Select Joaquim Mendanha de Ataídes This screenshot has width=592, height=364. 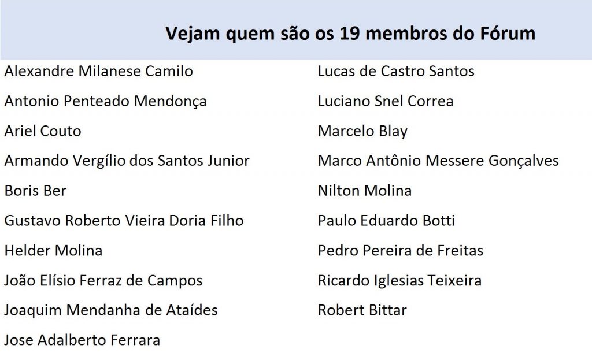111,310
